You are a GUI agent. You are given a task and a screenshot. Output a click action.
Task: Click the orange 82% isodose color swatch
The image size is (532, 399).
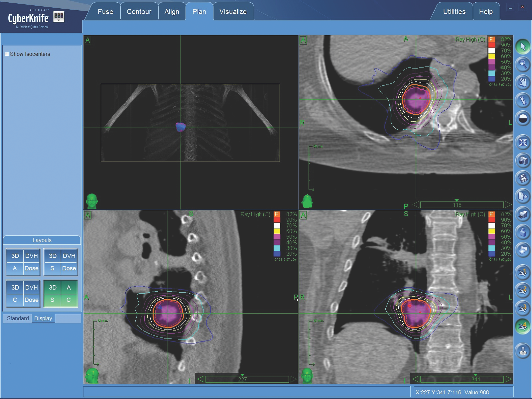pyautogui.click(x=492, y=39)
